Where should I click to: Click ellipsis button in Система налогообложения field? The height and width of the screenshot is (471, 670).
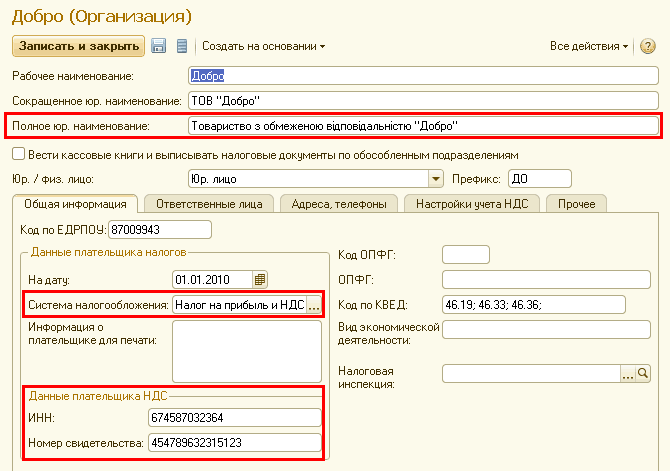(313, 305)
